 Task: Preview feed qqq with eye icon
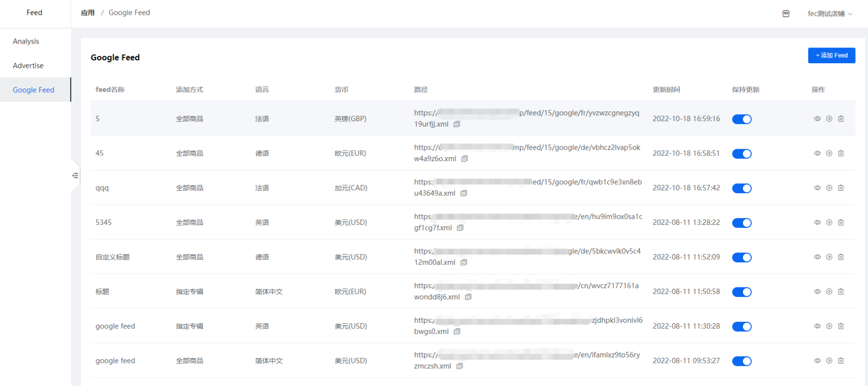point(817,188)
